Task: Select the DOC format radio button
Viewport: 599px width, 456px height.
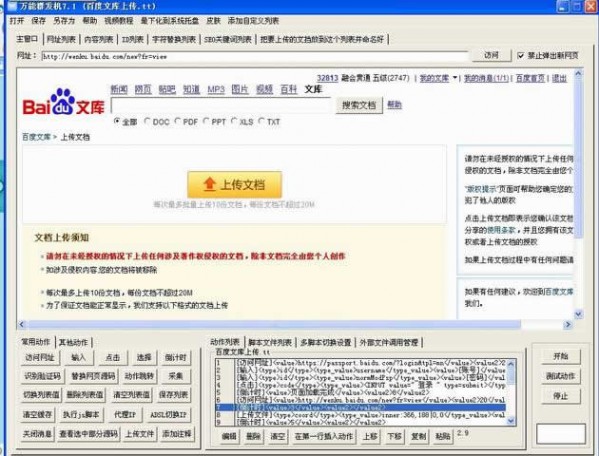Action: [x=147, y=121]
